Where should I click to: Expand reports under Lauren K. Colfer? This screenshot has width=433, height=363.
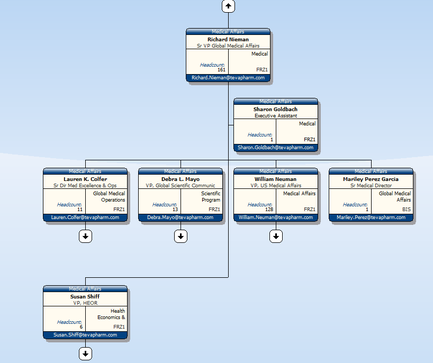tap(85, 236)
